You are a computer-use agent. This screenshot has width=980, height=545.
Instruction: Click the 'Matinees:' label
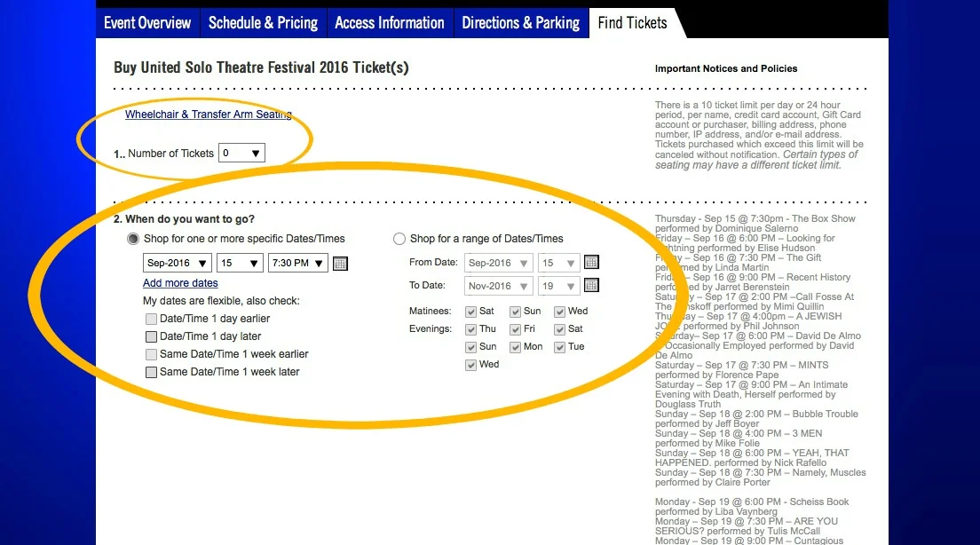click(430, 312)
